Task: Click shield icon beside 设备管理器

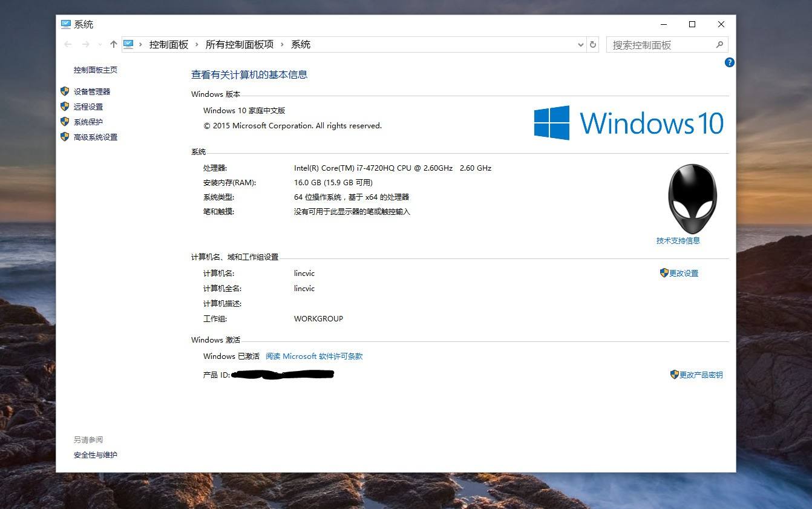Action: (65, 91)
